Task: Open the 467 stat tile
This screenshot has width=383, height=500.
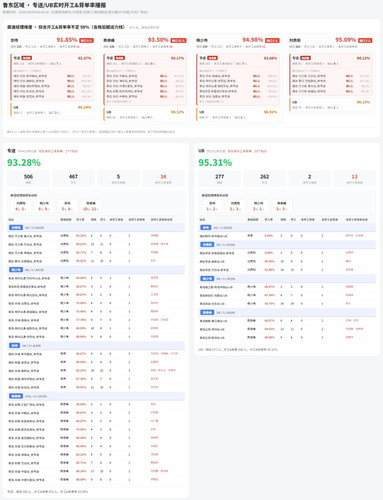Action: tap(73, 178)
